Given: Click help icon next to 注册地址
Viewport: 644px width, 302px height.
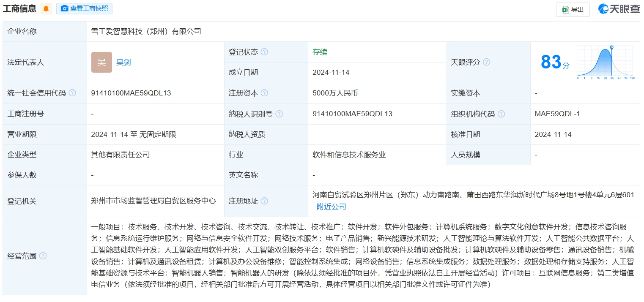Looking at the screenshot, I should [264, 201].
